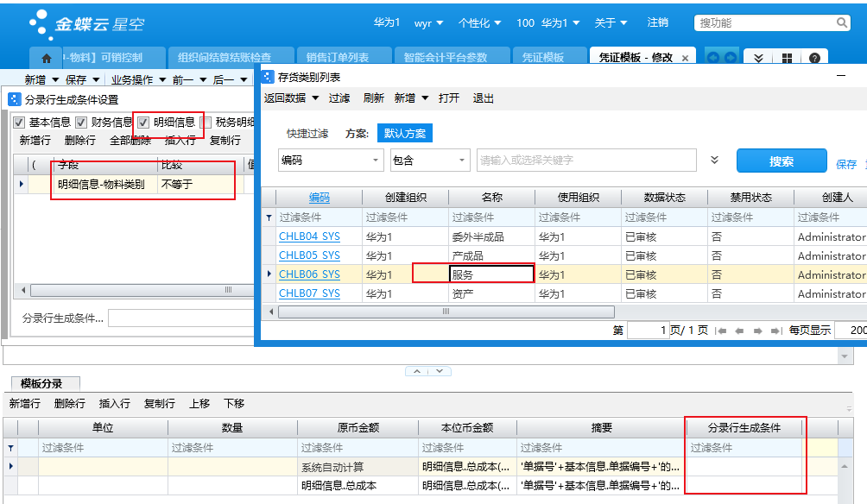Click the help question mark icon
Viewport: 867px width, 504px height.
pos(813,58)
